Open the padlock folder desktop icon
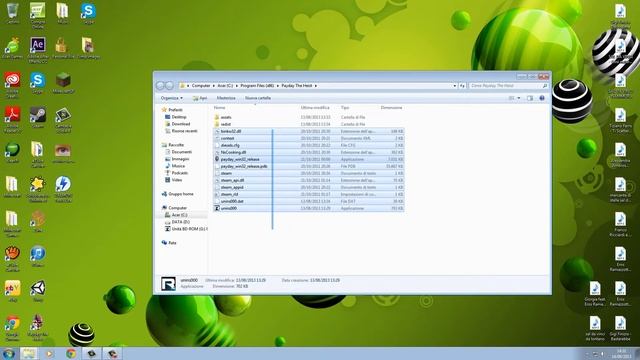This screenshot has width=640, height=360. click(x=63, y=48)
